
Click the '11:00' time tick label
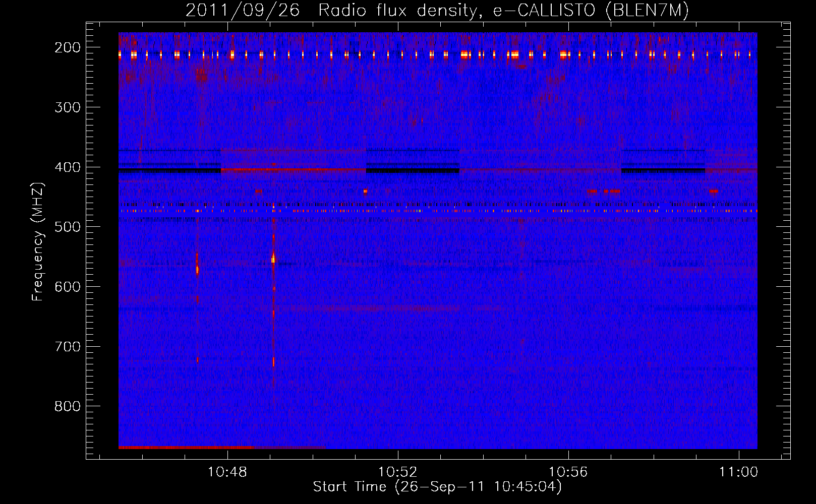pyautogui.click(x=739, y=472)
